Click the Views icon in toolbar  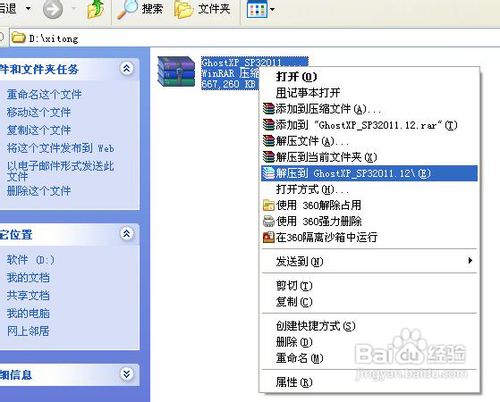256,9
